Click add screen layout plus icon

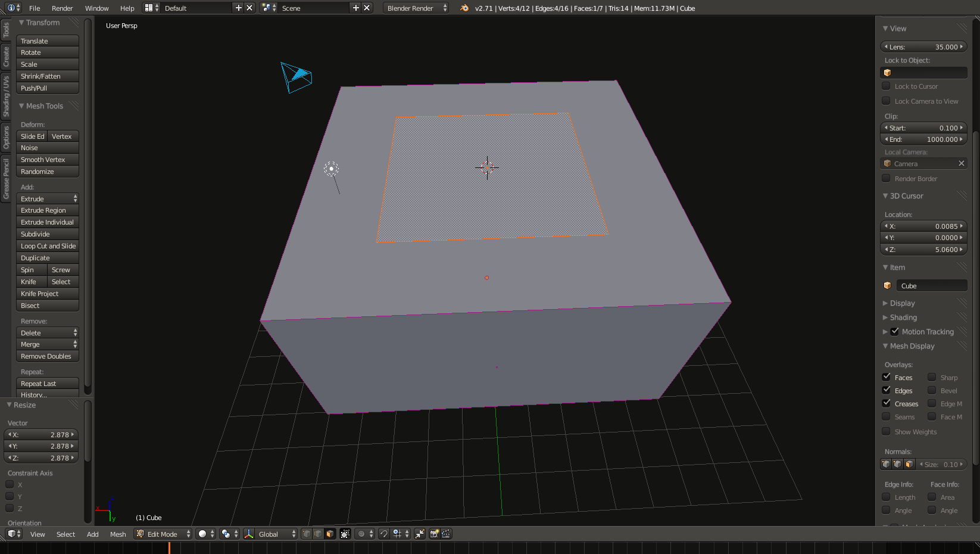[x=239, y=8]
